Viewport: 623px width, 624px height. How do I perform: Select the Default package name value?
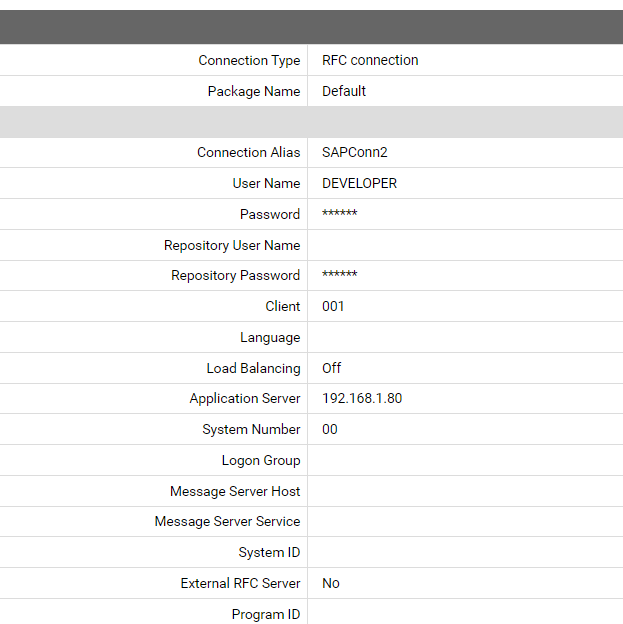click(x=344, y=91)
